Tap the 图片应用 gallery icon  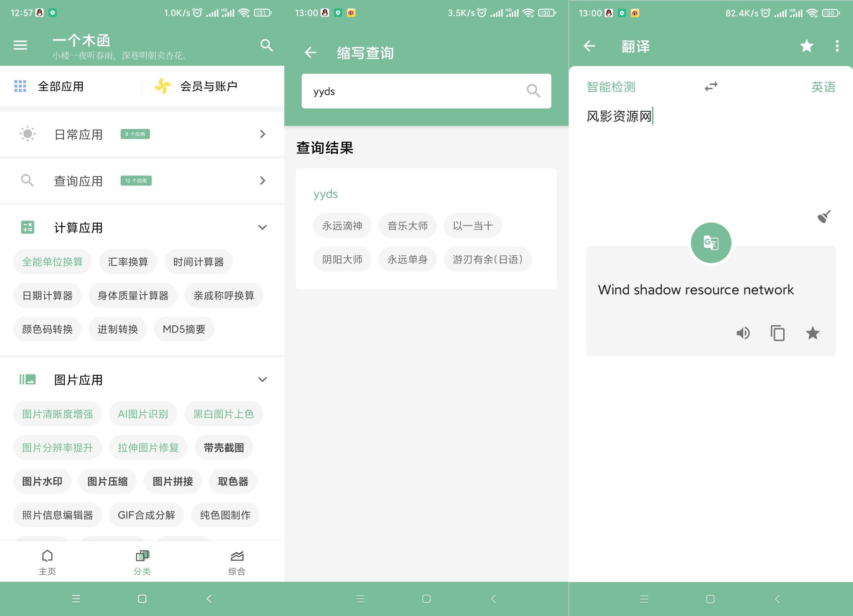28,380
